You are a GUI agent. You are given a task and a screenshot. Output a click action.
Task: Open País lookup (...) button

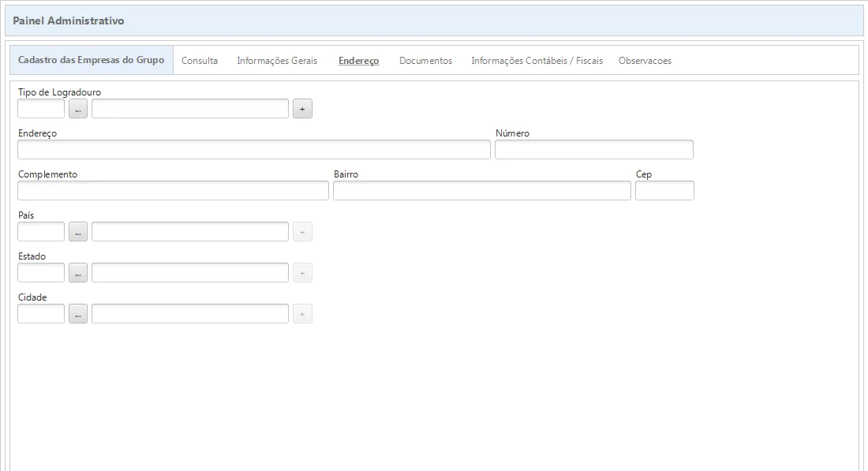coord(78,232)
